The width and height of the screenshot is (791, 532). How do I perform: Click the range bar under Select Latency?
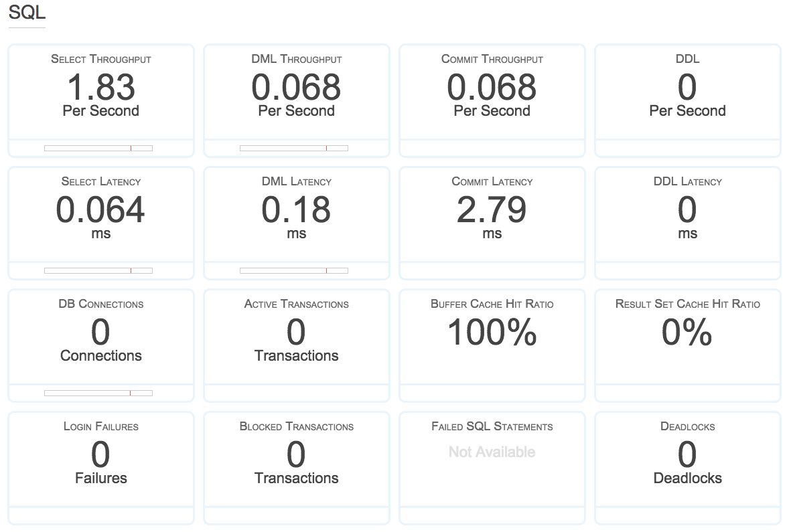98,270
